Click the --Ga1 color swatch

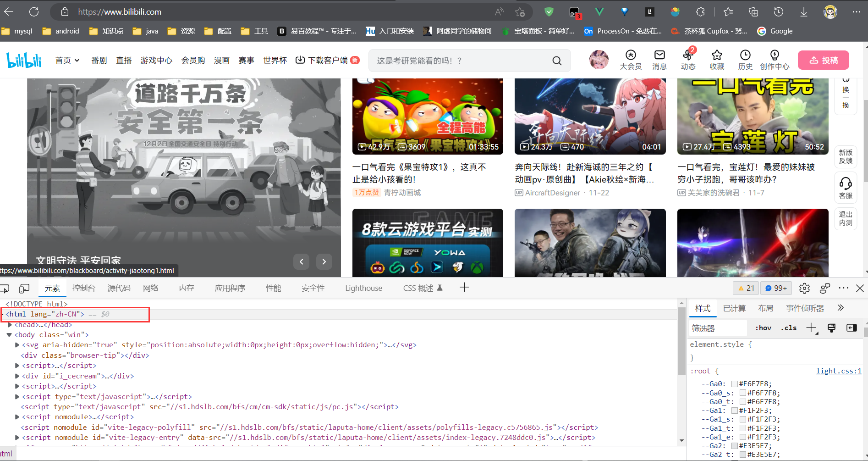point(735,411)
